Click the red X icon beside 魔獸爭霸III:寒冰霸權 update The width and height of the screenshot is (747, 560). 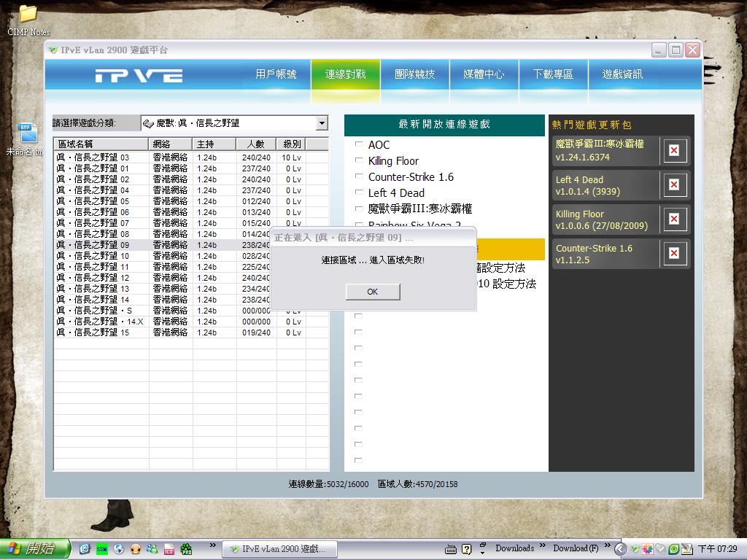(x=674, y=150)
